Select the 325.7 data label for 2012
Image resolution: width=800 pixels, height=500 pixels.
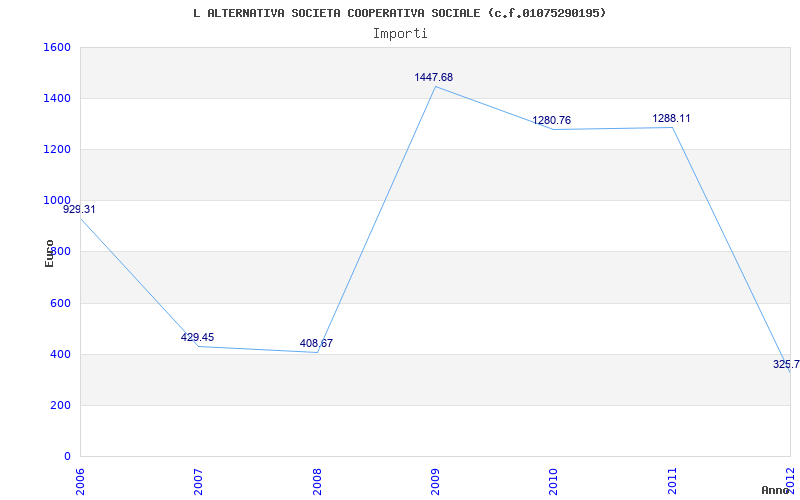[786, 364]
